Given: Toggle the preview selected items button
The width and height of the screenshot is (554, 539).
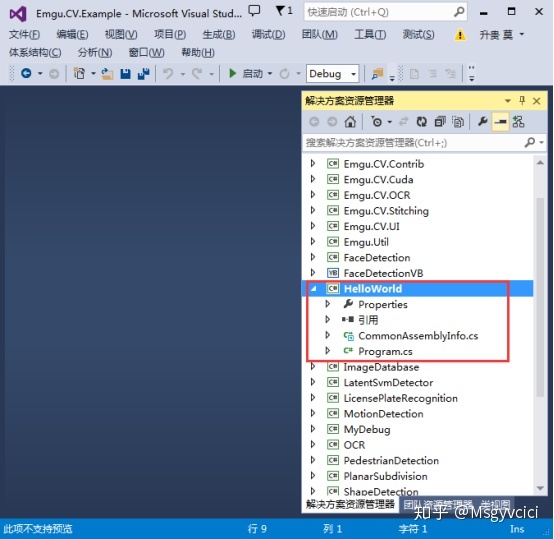Looking at the screenshot, I should 500,122.
